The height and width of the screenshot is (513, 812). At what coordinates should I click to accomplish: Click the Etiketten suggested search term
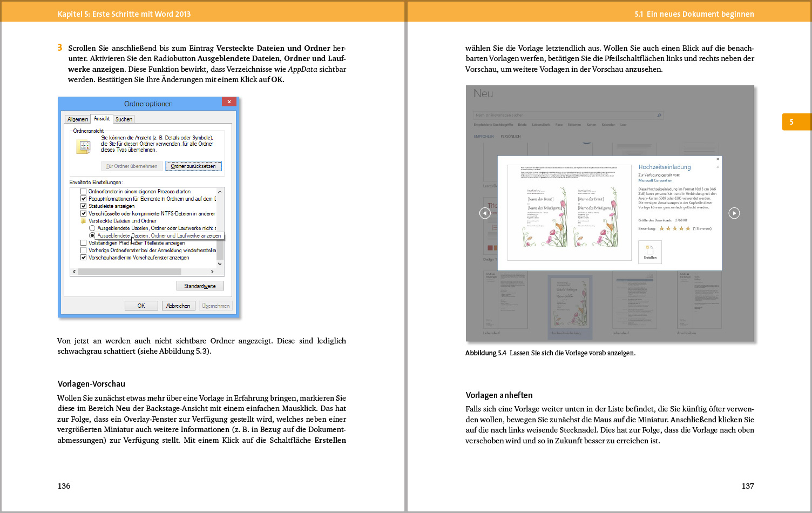(x=574, y=125)
